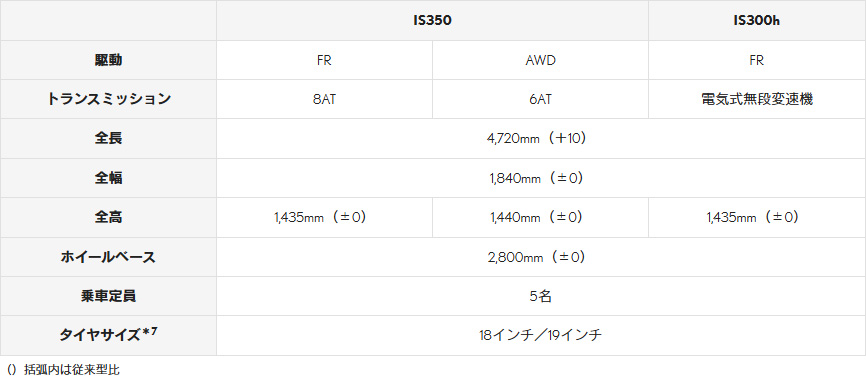Screen dimensions: 866x376
Task: Select the トランスミッション row label
Action: tap(108, 99)
